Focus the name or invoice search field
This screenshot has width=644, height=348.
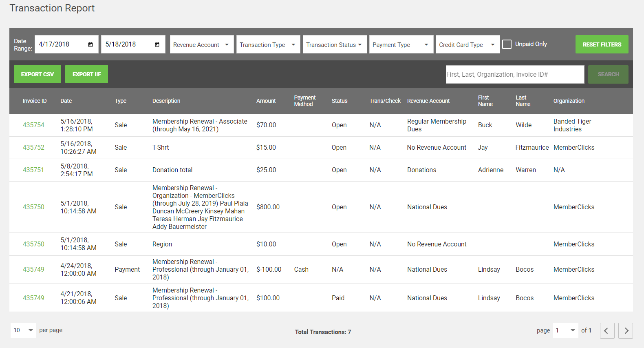click(x=514, y=74)
